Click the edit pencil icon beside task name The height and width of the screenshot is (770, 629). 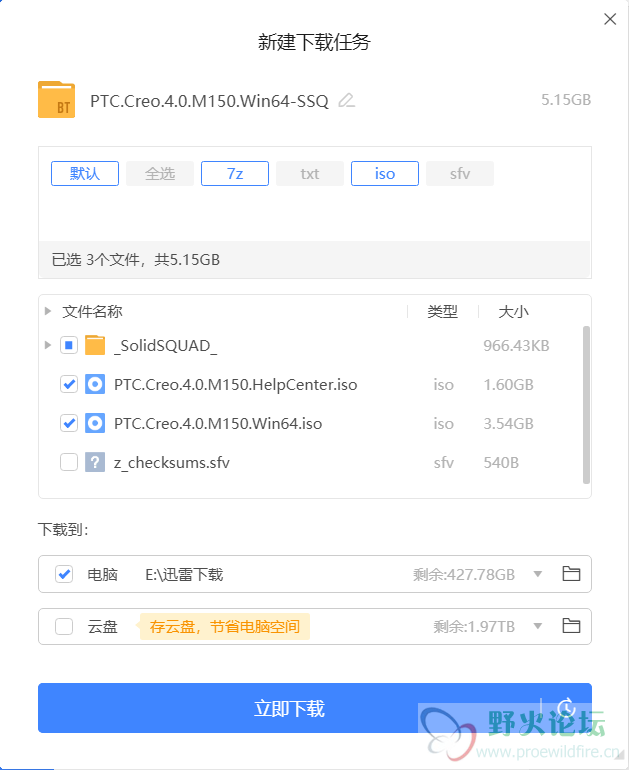click(x=347, y=101)
